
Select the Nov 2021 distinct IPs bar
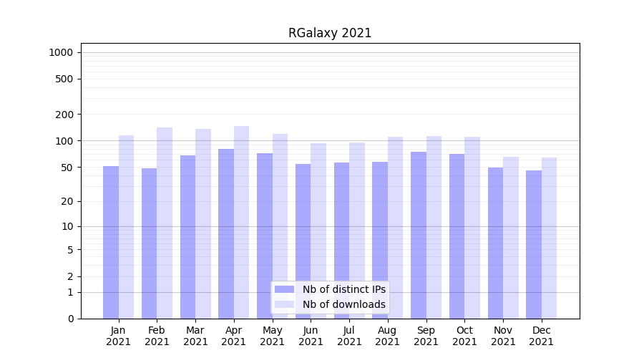[x=496, y=243]
